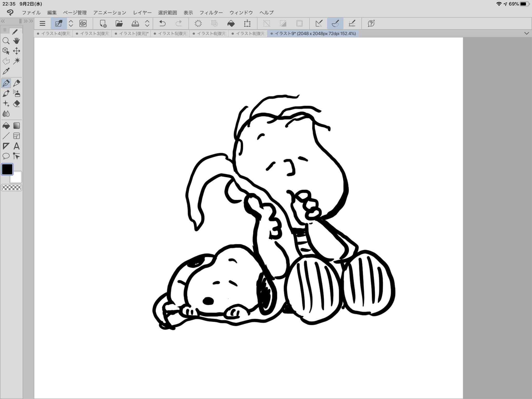Select the Ruler tool
The height and width of the screenshot is (399, 532).
click(x=6, y=146)
